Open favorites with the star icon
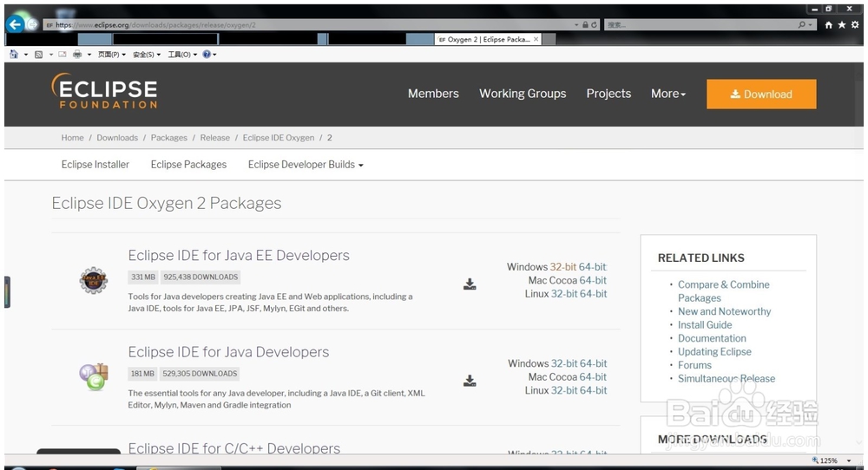868x470 pixels. click(x=842, y=25)
